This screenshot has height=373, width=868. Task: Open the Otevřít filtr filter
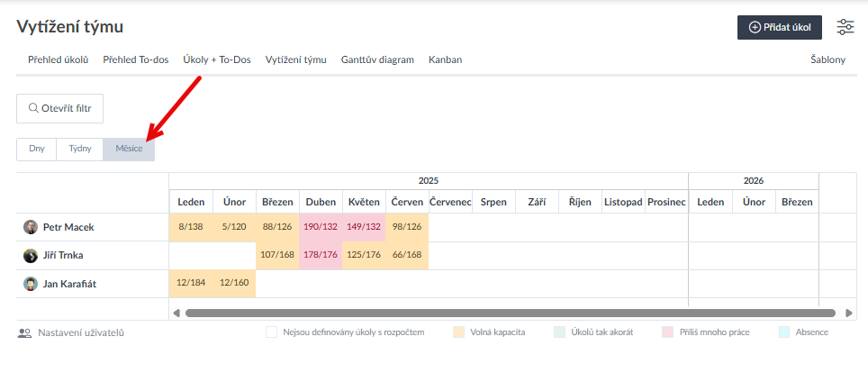(x=59, y=108)
